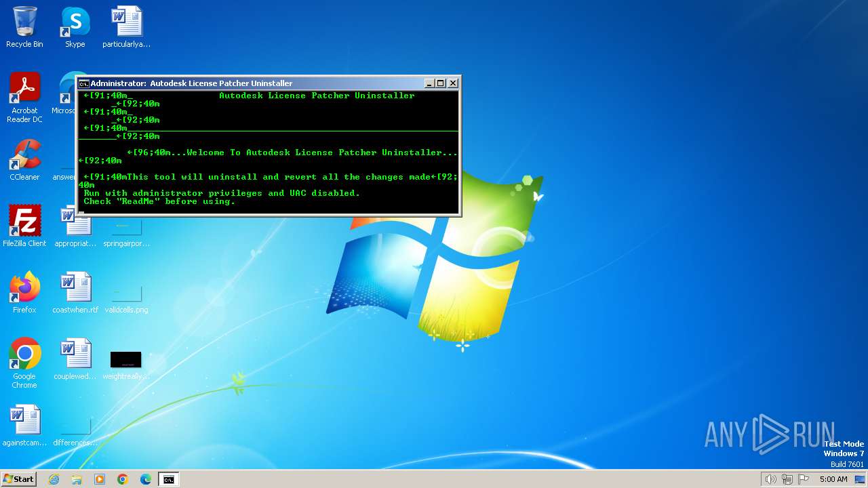The image size is (868, 488).
Task: Open the Action Center flag icon
Action: (x=804, y=479)
